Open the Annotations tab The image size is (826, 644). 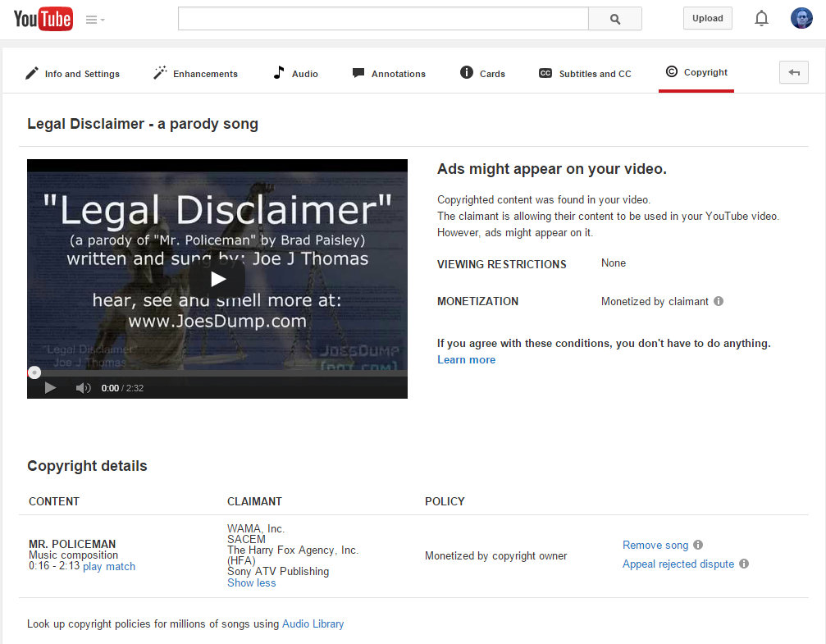pyautogui.click(x=389, y=74)
